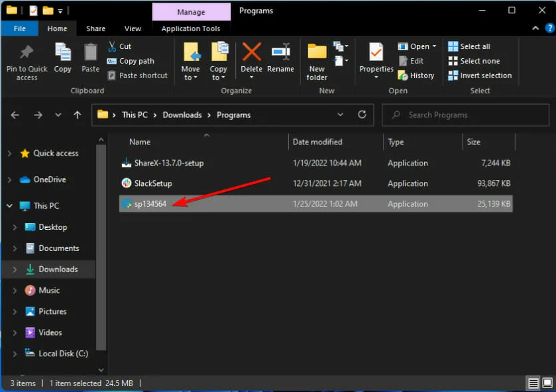Open the Application Tools tab

191,28
